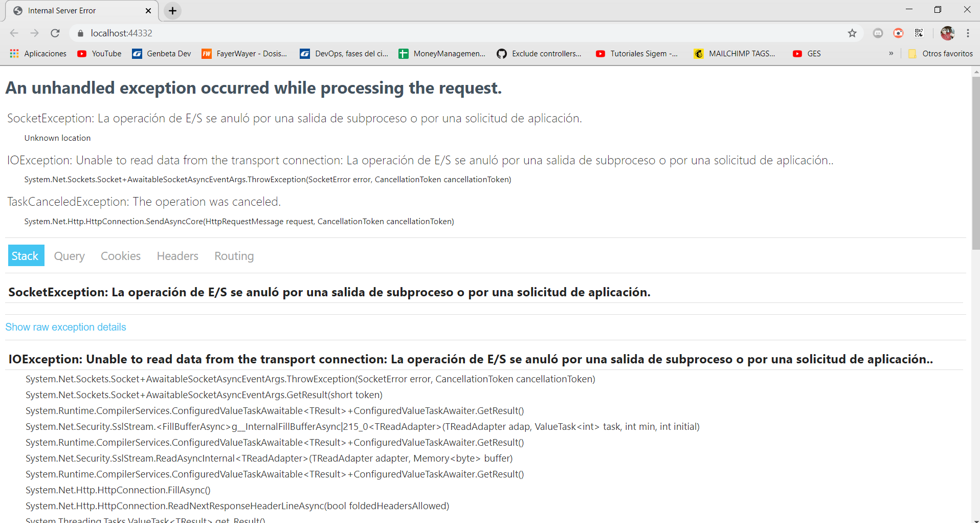Switch to the Query tab
The image size is (980, 523).
tap(70, 256)
